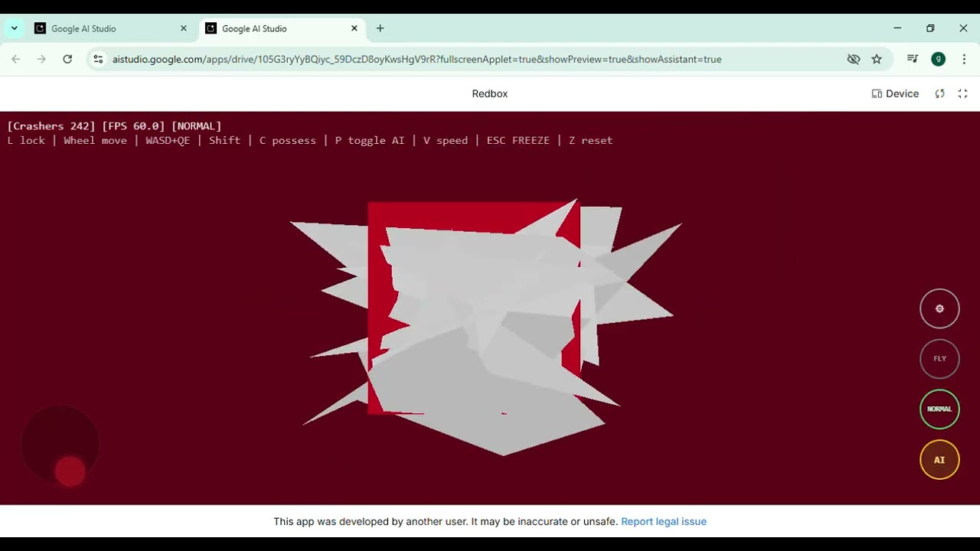Bookmark this page with the star icon
The width and height of the screenshot is (980, 551).
(x=877, y=59)
